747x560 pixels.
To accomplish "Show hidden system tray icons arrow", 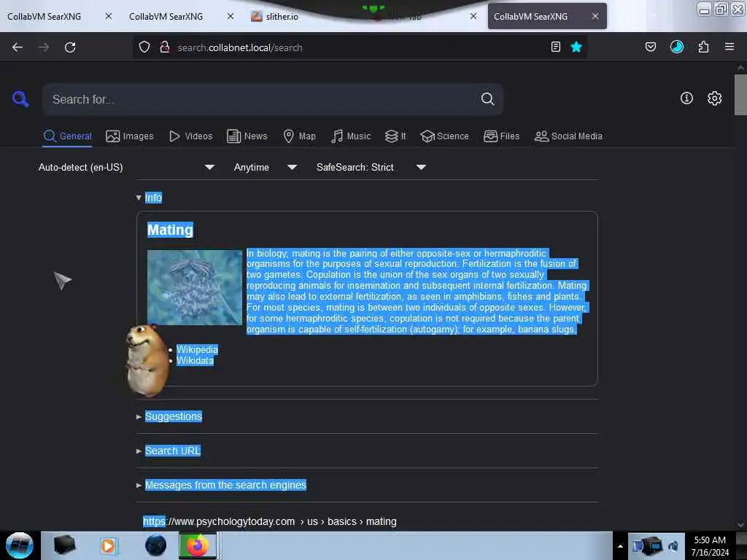I will (620, 546).
